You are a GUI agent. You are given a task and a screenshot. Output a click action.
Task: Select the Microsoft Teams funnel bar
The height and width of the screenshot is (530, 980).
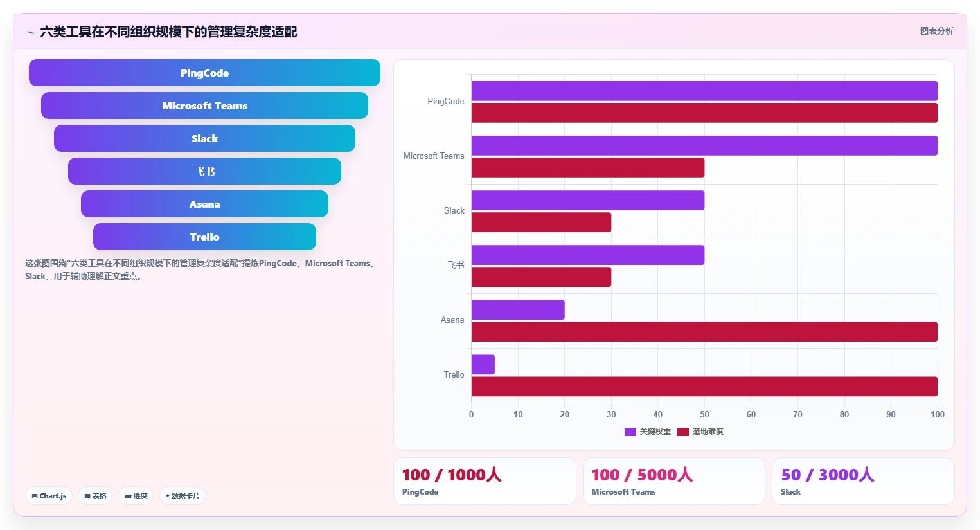[204, 105]
